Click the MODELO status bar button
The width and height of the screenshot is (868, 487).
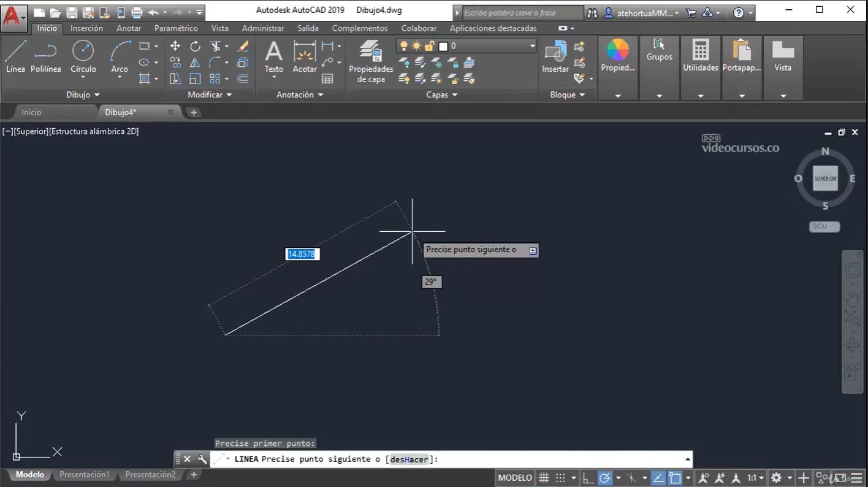(x=515, y=478)
